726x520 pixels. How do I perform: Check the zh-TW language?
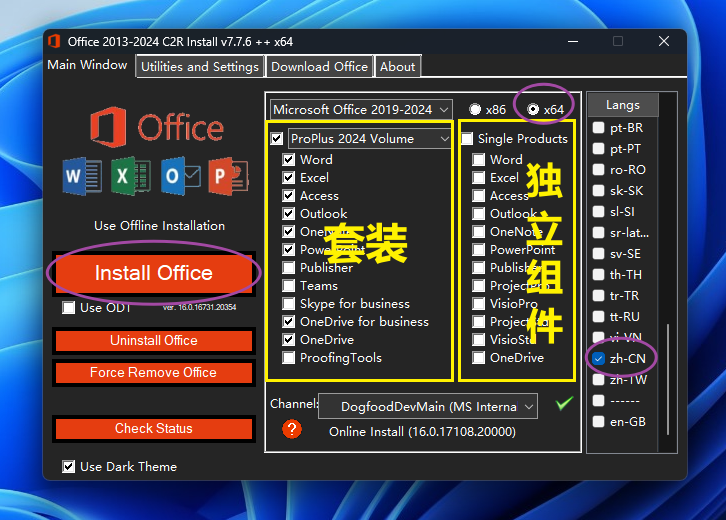click(x=598, y=380)
